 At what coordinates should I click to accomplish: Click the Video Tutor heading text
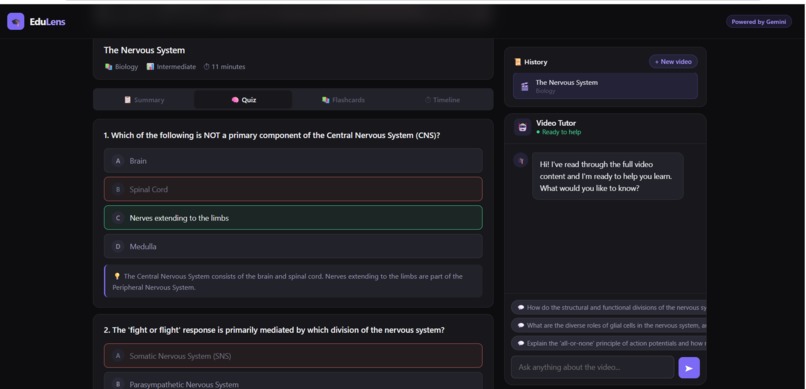(x=556, y=123)
